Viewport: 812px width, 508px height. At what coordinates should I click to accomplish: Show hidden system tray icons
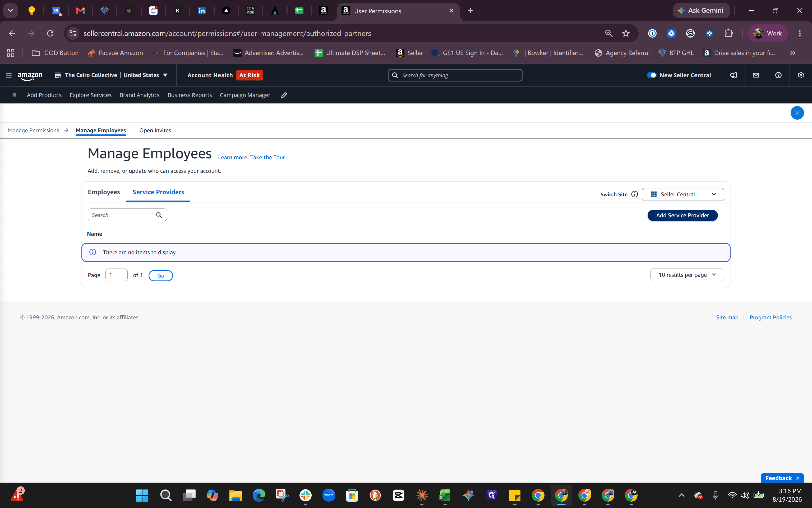point(681,495)
